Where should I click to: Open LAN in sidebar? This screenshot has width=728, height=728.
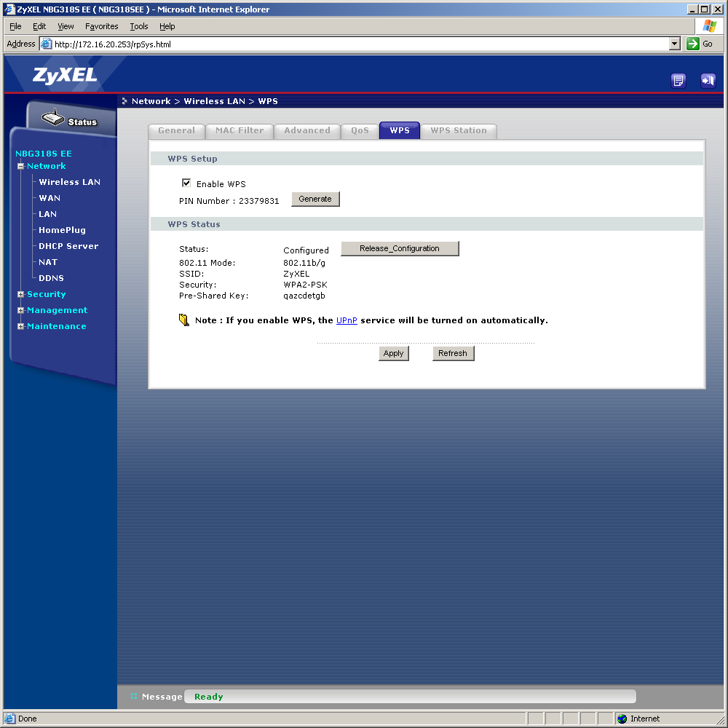click(x=48, y=214)
